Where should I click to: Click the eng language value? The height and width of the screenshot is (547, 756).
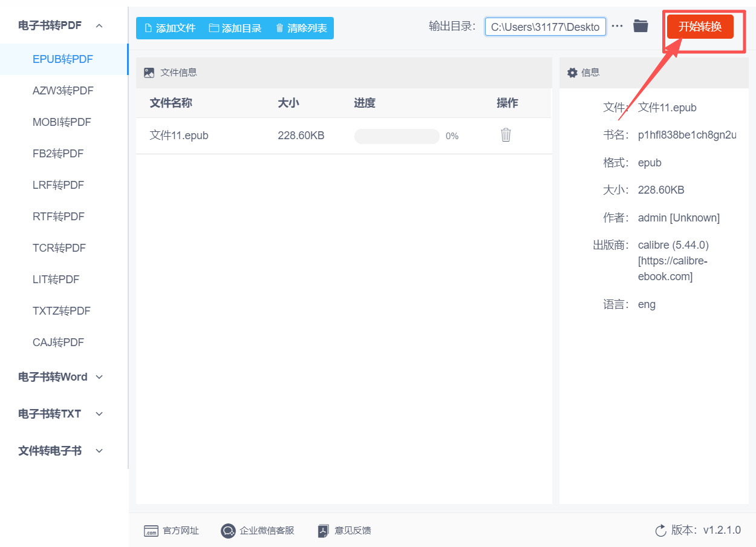647,304
